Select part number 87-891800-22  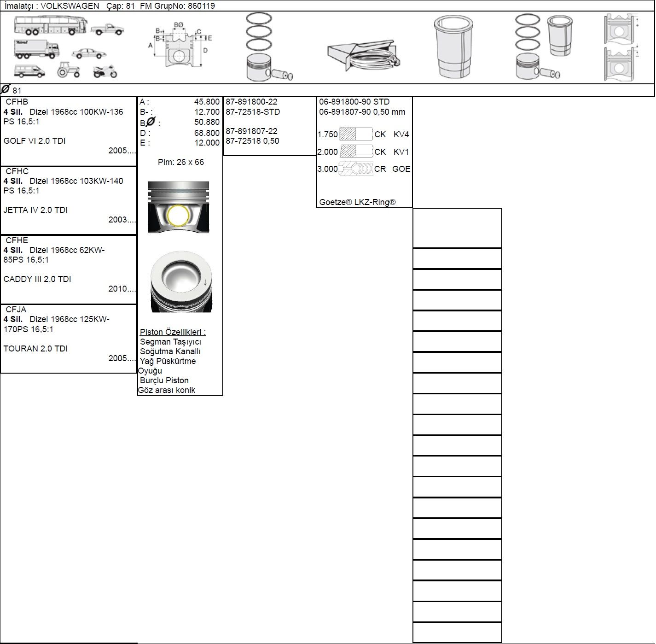pos(251,102)
